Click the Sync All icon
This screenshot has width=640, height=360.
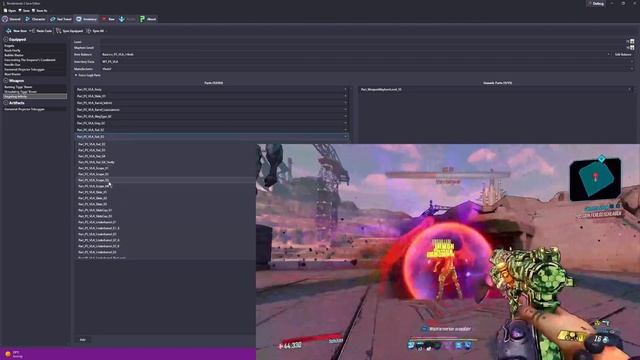(89, 31)
